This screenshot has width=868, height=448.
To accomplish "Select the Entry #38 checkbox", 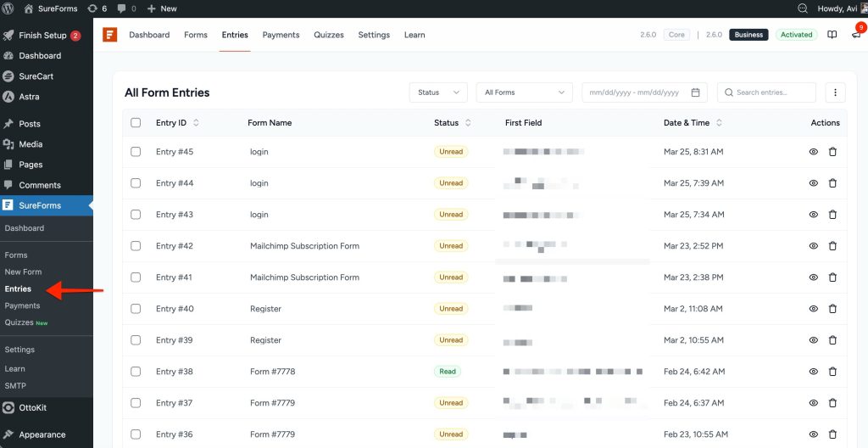I will coord(136,372).
